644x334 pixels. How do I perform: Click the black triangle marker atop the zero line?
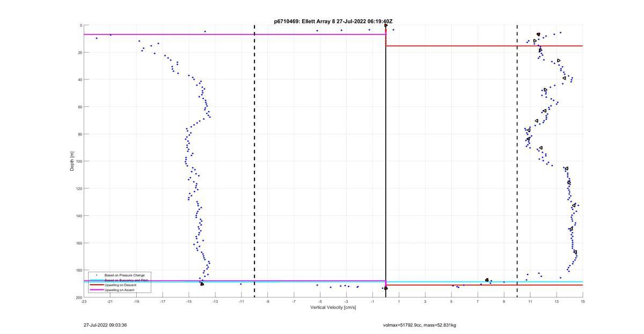tap(386, 25)
